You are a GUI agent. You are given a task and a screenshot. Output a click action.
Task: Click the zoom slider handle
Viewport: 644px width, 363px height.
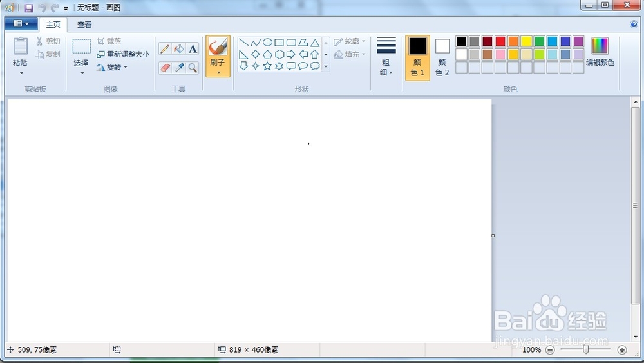click(585, 349)
